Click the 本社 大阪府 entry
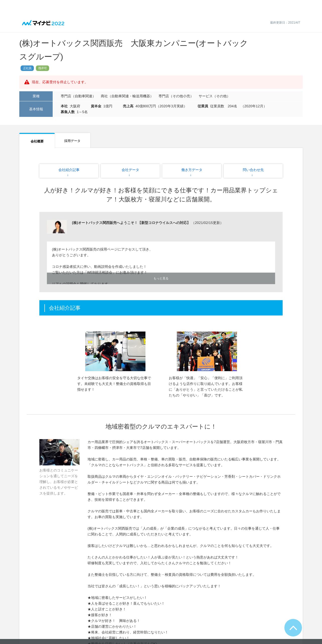 point(70,106)
